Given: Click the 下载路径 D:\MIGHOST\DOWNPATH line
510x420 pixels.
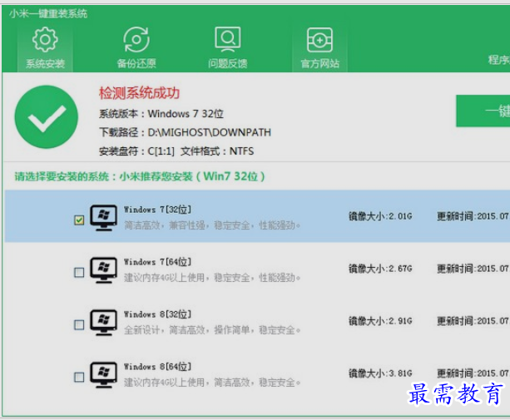Looking at the screenshot, I should click(185, 132).
